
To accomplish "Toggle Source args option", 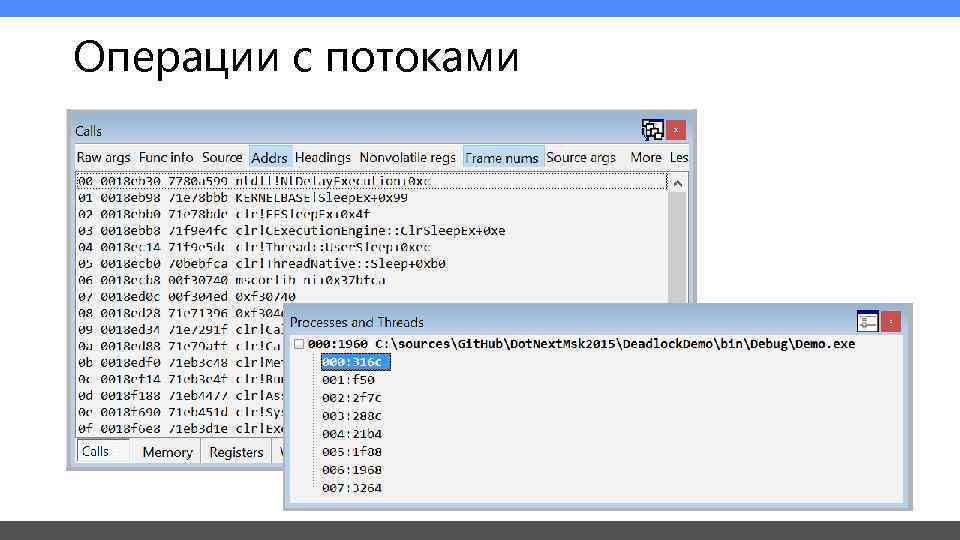I will point(581,157).
